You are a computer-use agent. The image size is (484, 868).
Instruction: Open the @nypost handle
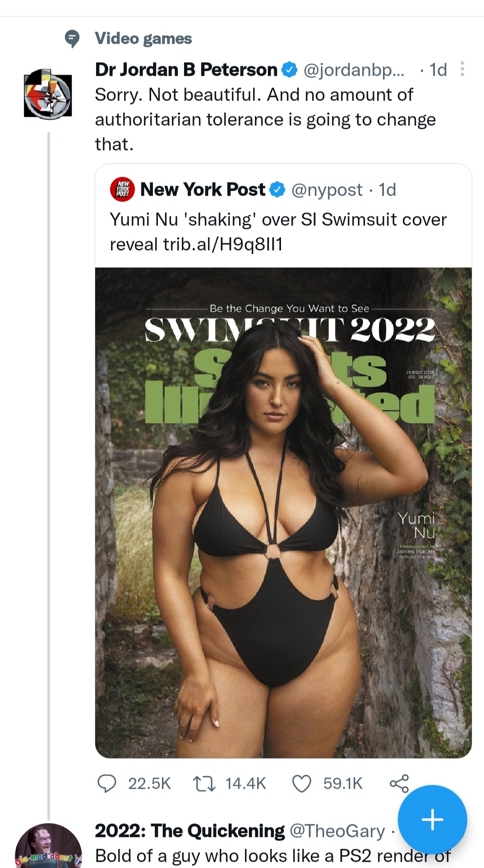[327, 190]
